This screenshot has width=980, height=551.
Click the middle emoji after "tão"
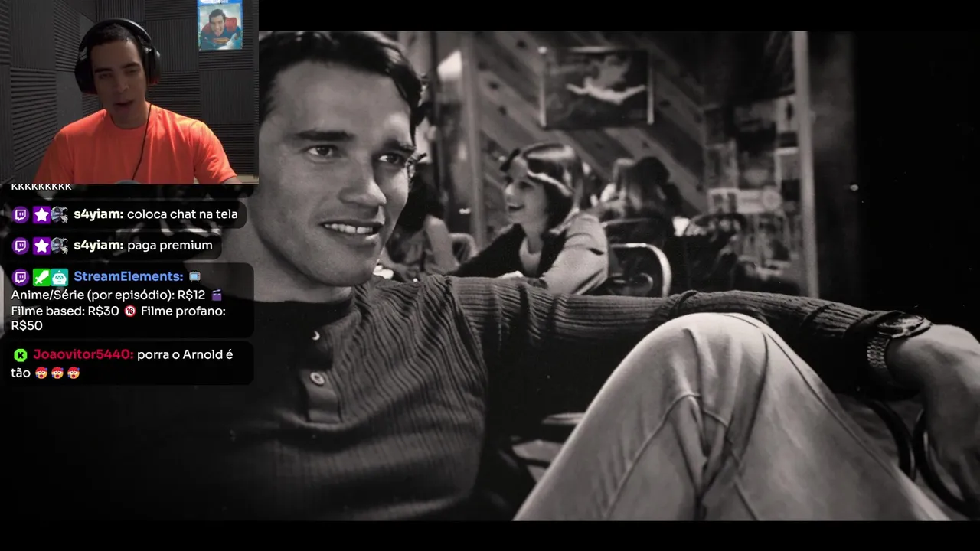pos(57,373)
